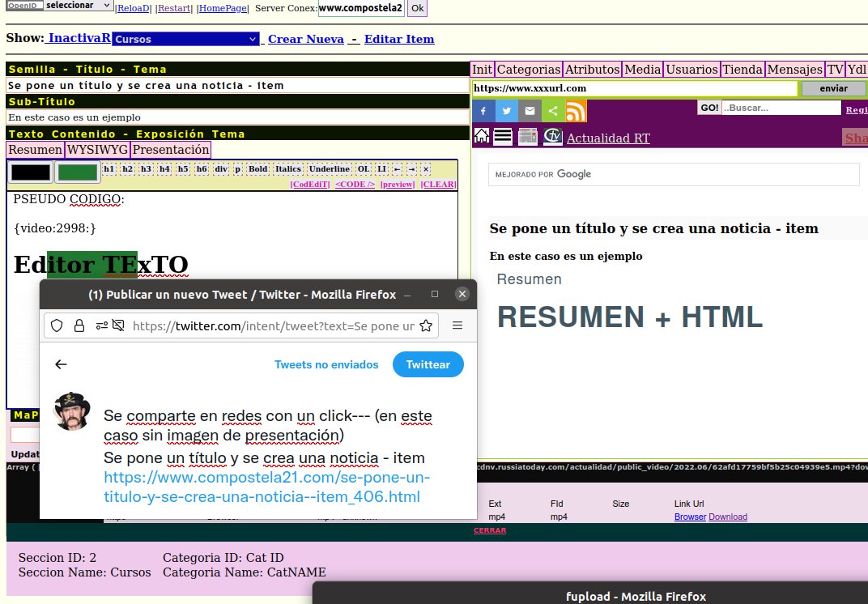Click the GO! search button
Viewport: 868px width, 604px height.
(709, 108)
